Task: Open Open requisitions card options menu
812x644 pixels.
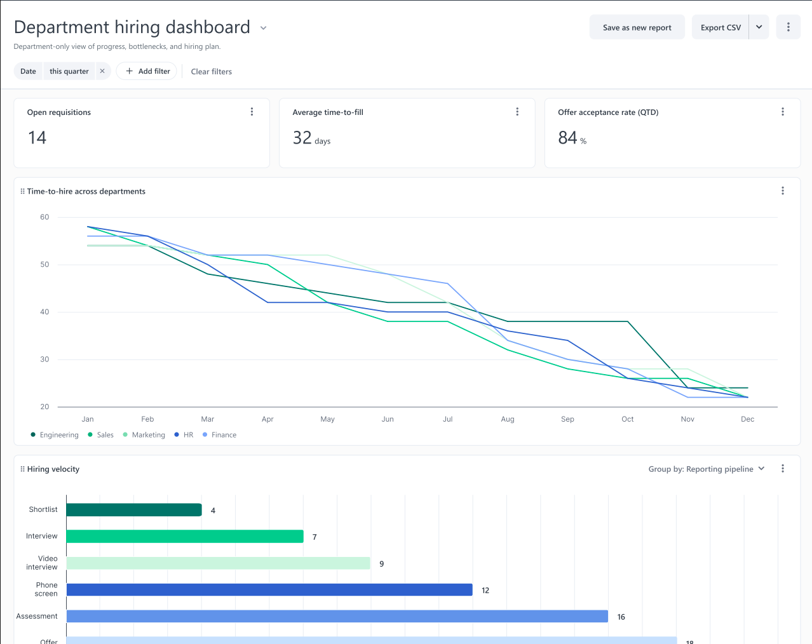Action: coord(252,112)
